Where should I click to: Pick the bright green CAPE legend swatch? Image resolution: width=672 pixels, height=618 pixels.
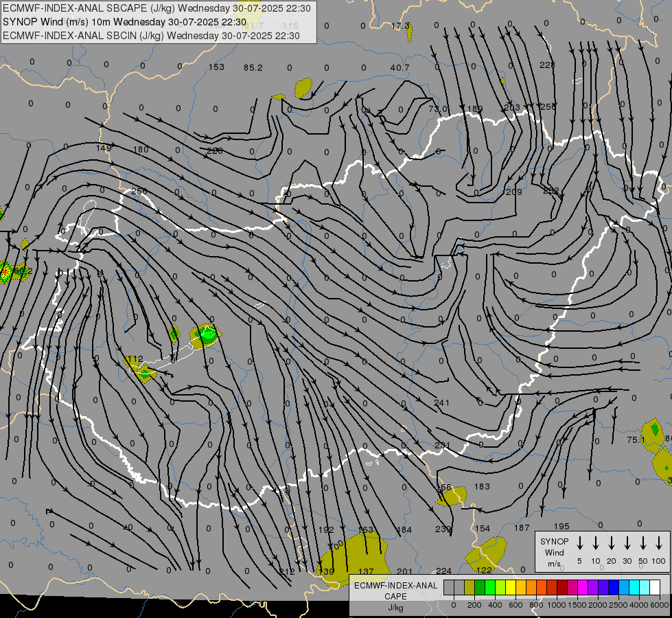pos(490,588)
